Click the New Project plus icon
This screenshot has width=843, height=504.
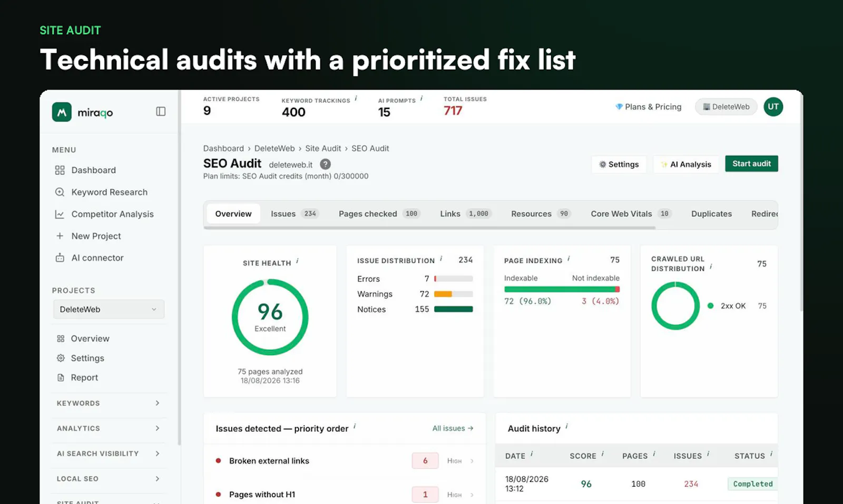point(60,236)
